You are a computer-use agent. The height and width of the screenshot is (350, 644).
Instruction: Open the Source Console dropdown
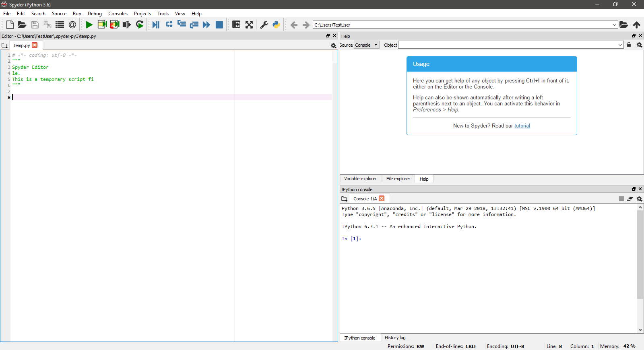pos(367,45)
